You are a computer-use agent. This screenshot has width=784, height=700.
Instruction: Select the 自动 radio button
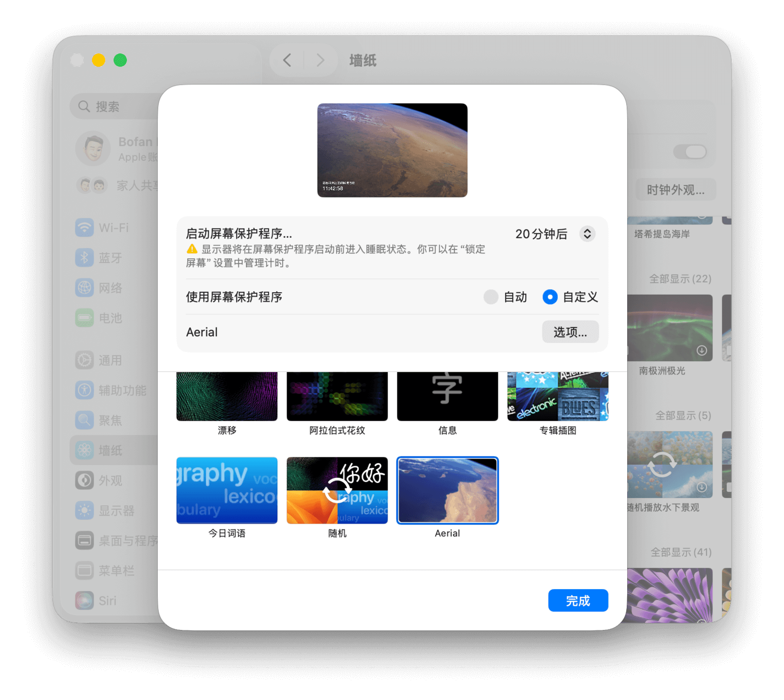click(x=490, y=297)
